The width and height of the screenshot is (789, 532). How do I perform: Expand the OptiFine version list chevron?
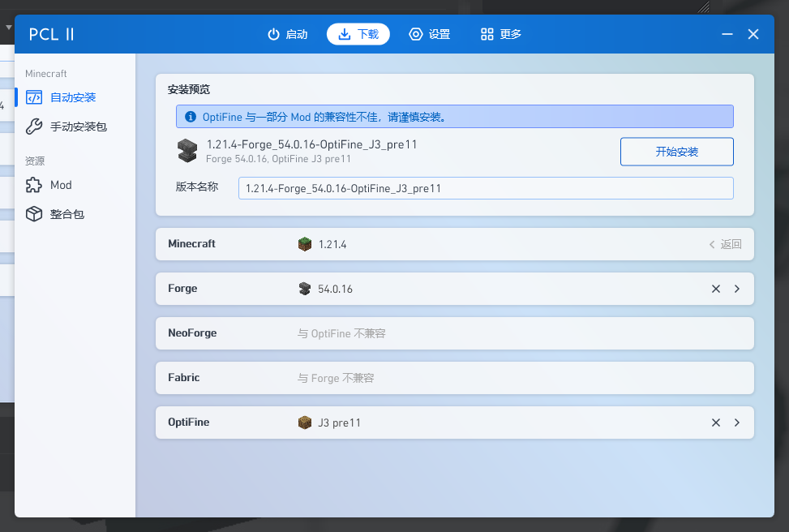pyautogui.click(x=737, y=423)
